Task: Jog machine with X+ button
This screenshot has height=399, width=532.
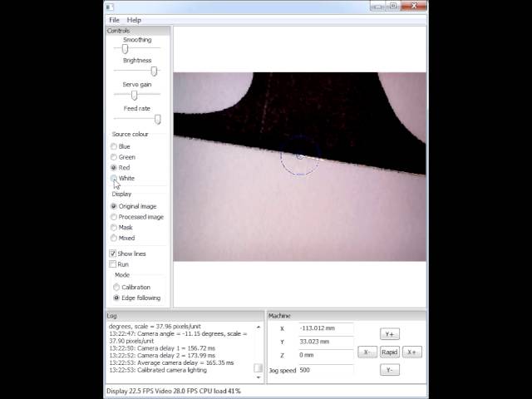Action: click(x=412, y=352)
